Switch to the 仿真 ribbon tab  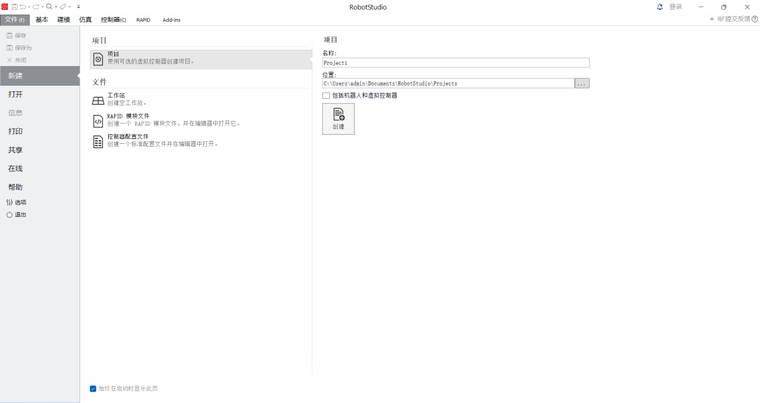point(85,20)
